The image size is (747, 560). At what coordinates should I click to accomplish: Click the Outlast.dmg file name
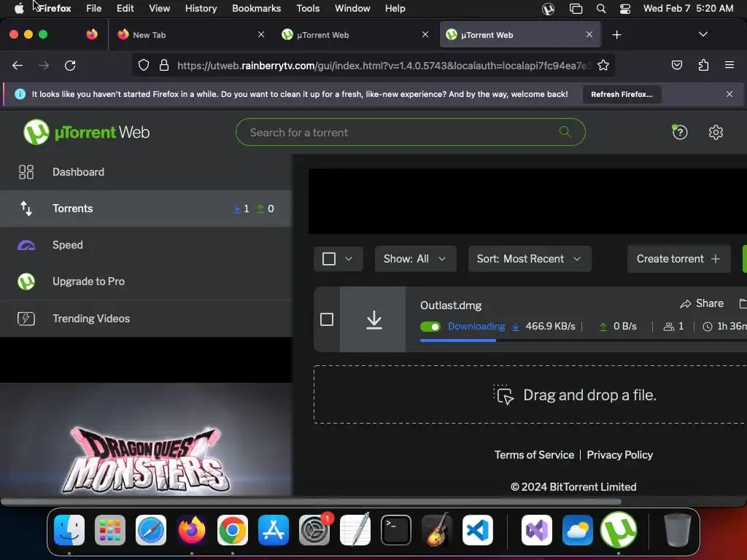pos(451,306)
